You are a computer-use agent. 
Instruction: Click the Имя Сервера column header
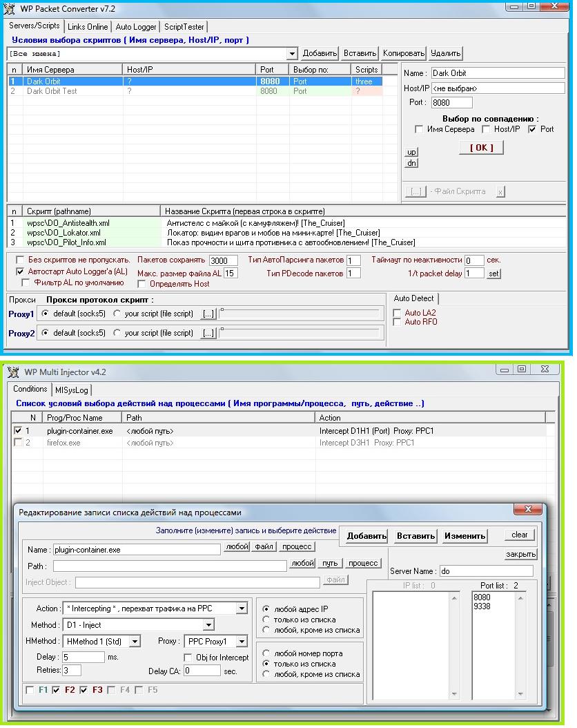pos(73,70)
